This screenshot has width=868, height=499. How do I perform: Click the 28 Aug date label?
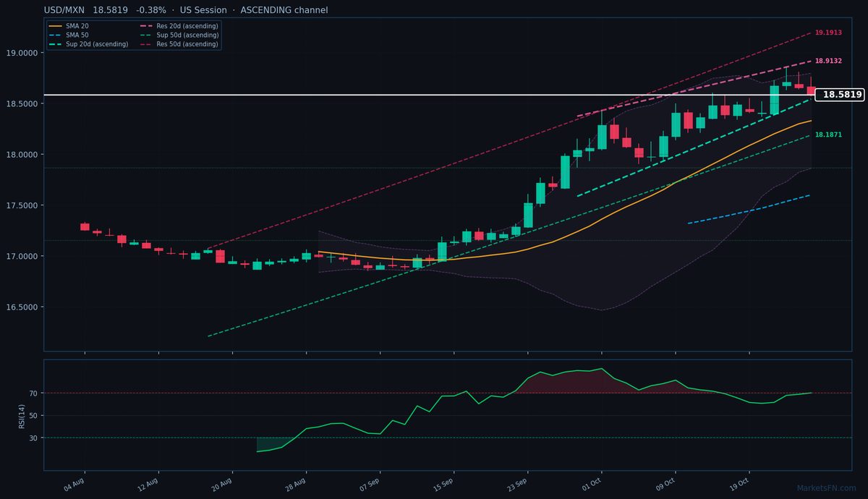point(296,484)
